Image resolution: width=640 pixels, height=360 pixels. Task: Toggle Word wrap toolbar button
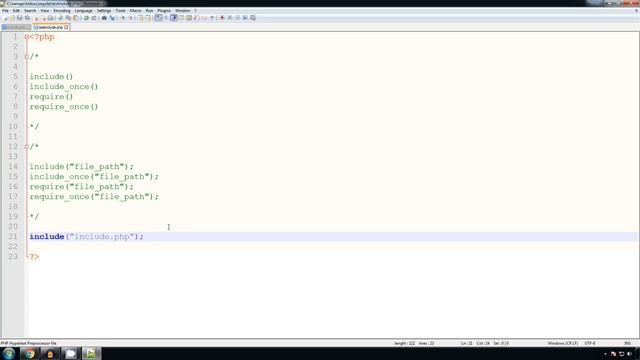(158, 18)
